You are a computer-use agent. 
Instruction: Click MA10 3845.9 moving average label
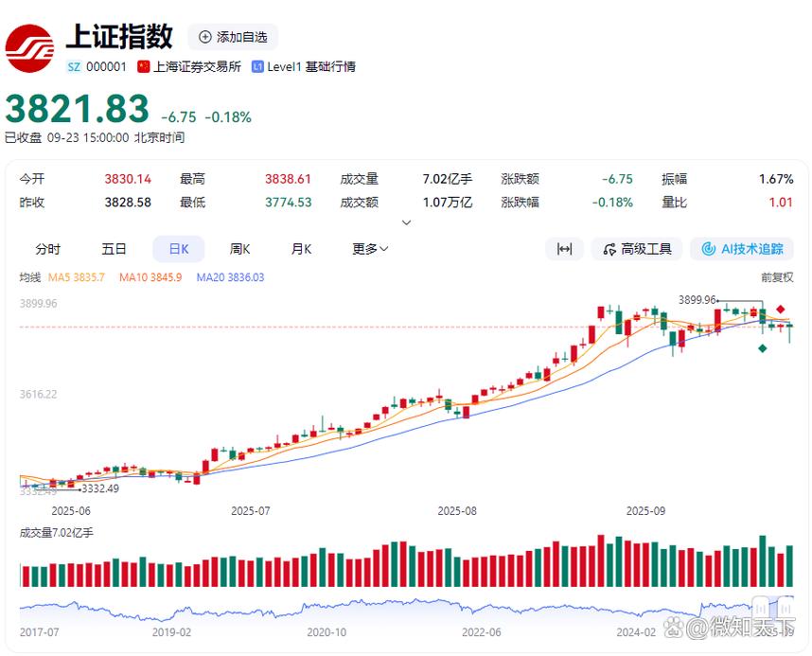150,277
